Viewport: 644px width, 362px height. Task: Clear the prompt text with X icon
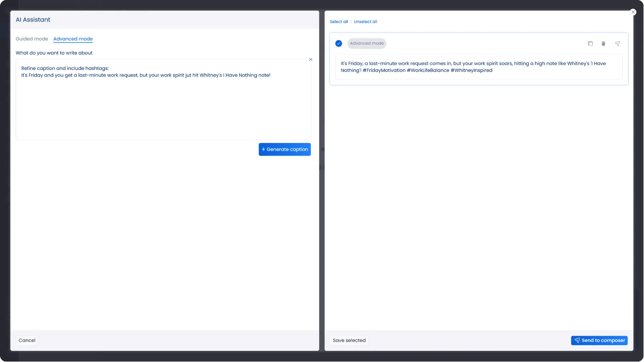(311, 60)
